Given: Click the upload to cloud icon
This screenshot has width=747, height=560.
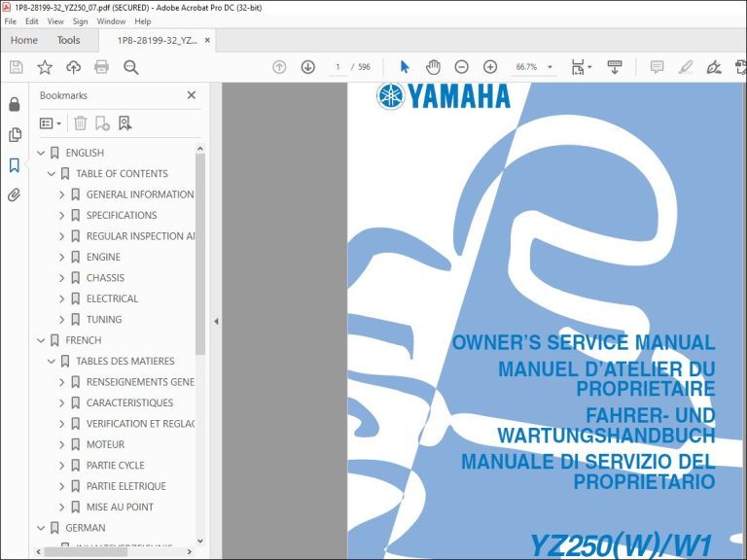Looking at the screenshot, I should coord(73,67).
